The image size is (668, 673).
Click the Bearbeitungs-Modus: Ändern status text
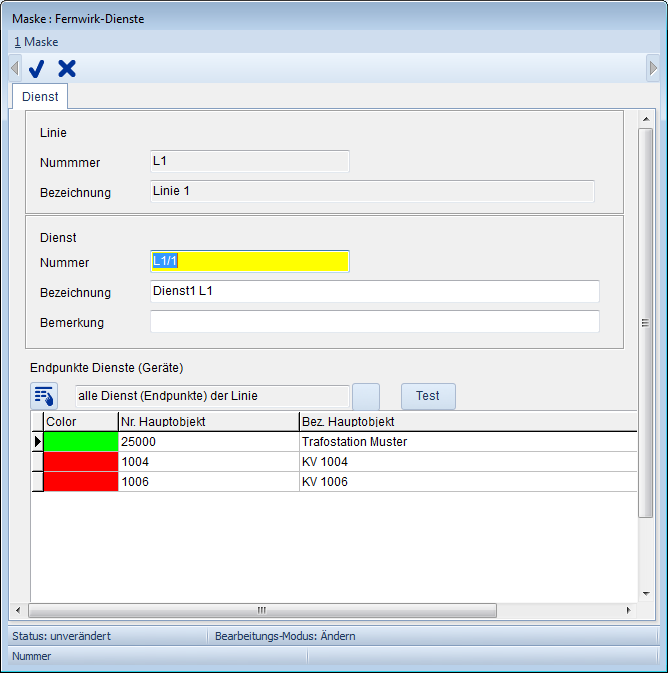coord(285,636)
